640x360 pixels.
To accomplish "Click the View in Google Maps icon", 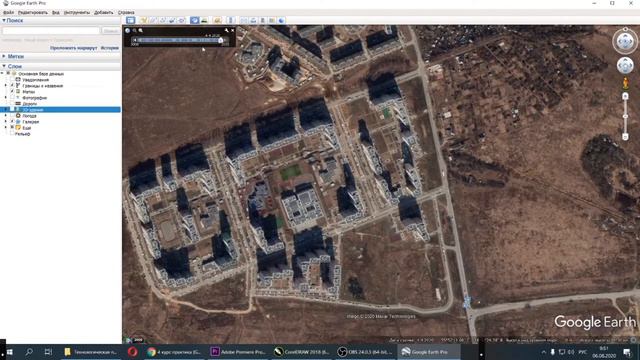I will click(272, 20).
